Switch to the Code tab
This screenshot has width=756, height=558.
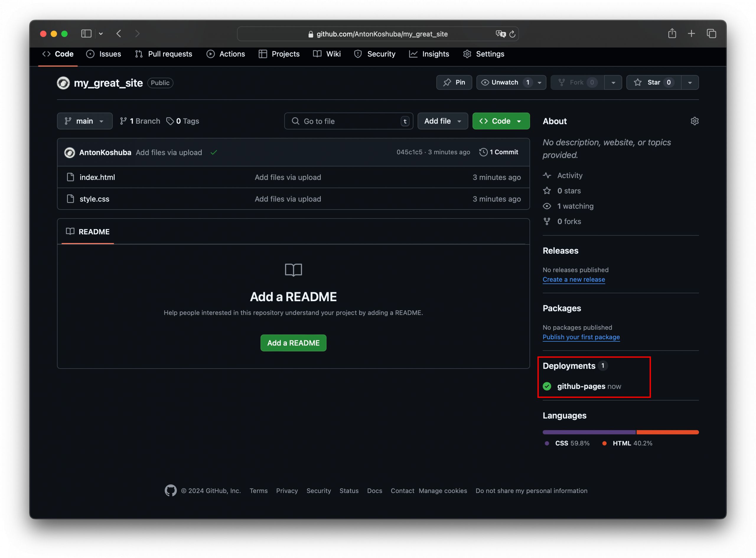pyautogui.click(x=58, y=54)
